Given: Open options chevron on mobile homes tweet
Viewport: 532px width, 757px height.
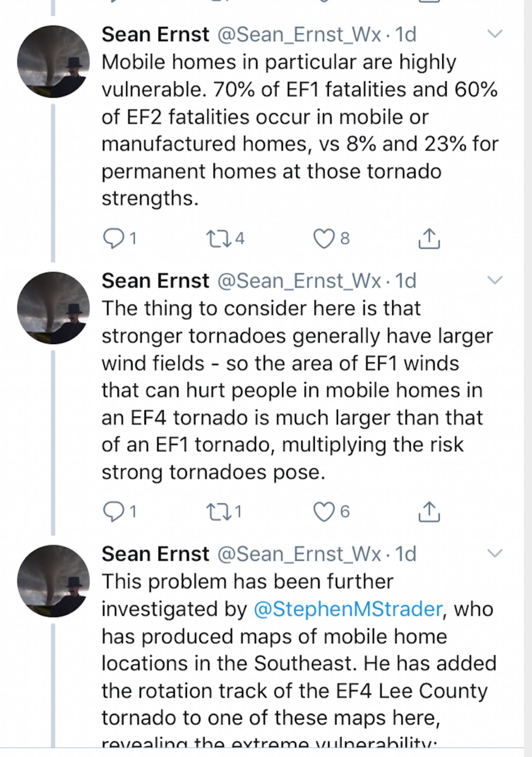Looking at the screenshot, I should 495,34.
